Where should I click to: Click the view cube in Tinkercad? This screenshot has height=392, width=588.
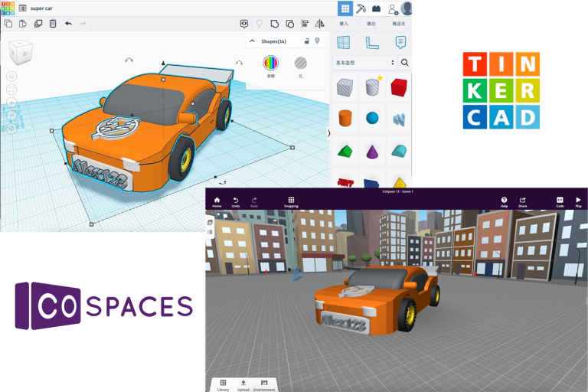pyautogui.click(x=21, y=52)
